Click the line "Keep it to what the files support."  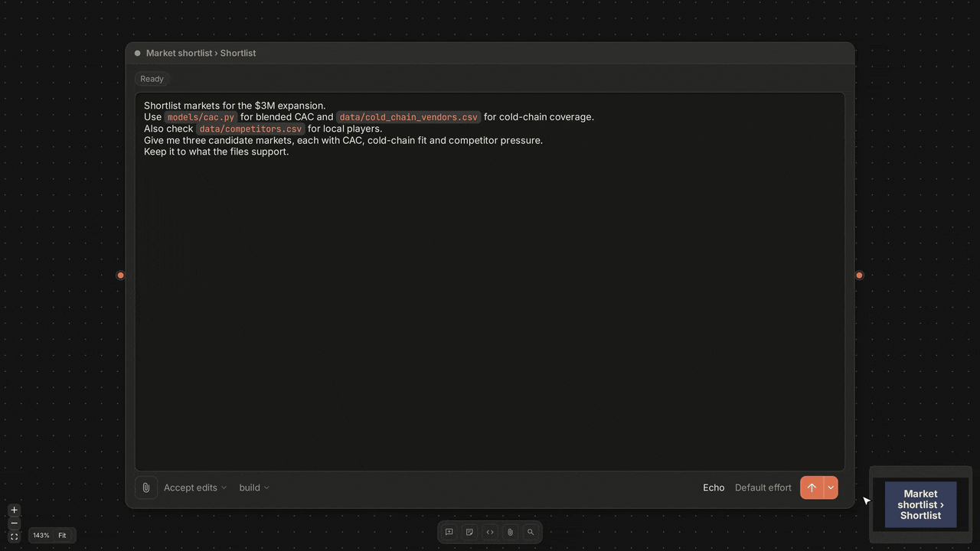point(216,152)
